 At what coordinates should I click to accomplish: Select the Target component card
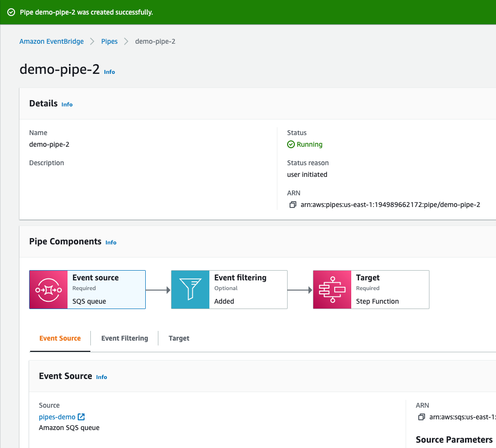[371, 290]
